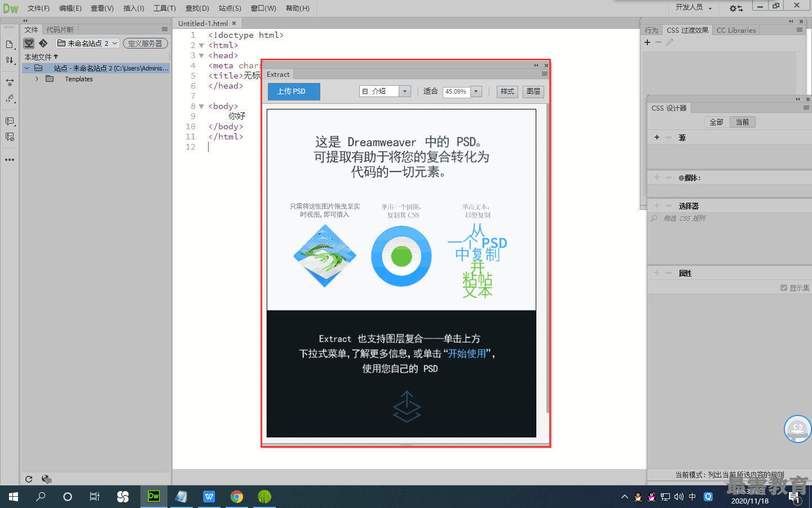
Task: Collapse the head tag fold arrow on line 3
Action: click(x=201, y=56)
